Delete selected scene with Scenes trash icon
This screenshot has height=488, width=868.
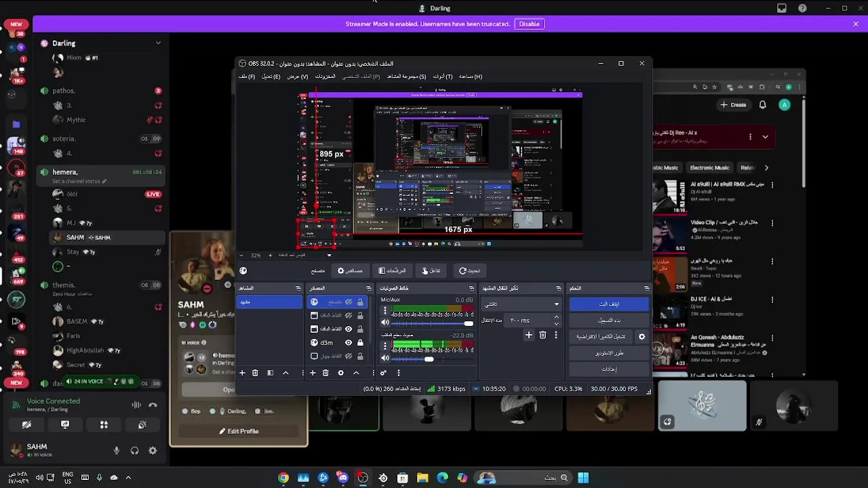(x=255, y=373)
